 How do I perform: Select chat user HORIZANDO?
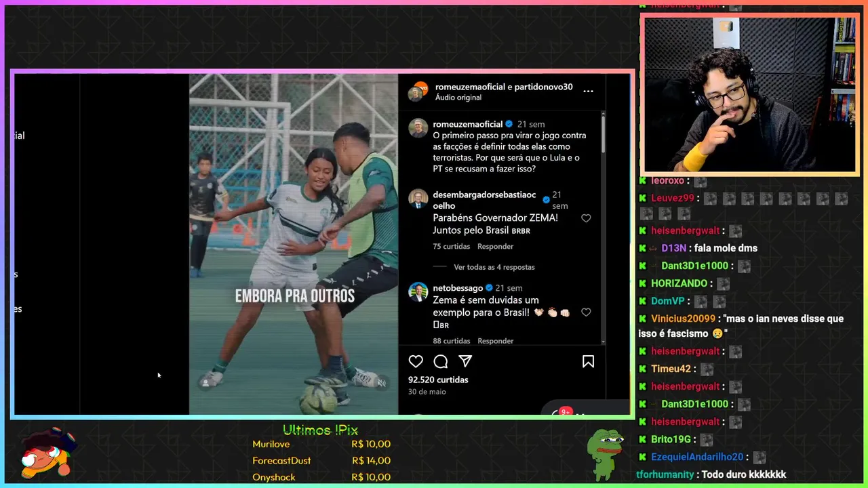click(x=679, y=283)
